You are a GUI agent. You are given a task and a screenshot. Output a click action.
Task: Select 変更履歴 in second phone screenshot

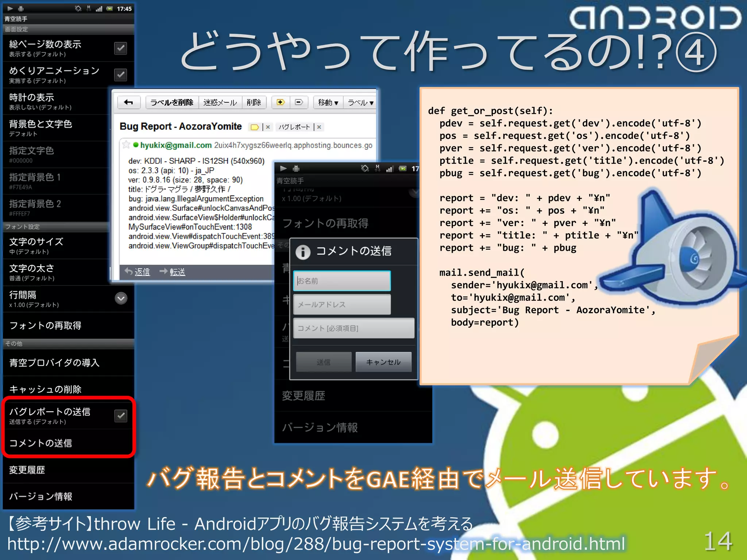(x=353, y=396)
